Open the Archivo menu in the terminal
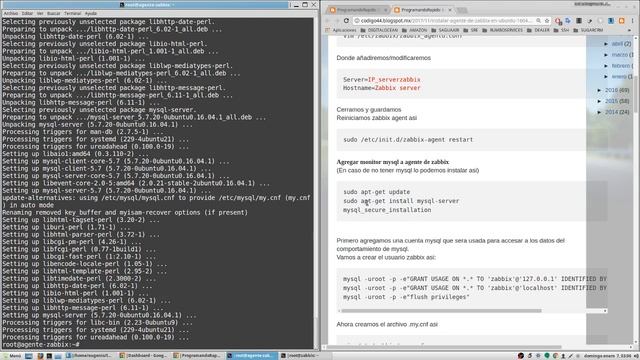 tap(11, 13)
